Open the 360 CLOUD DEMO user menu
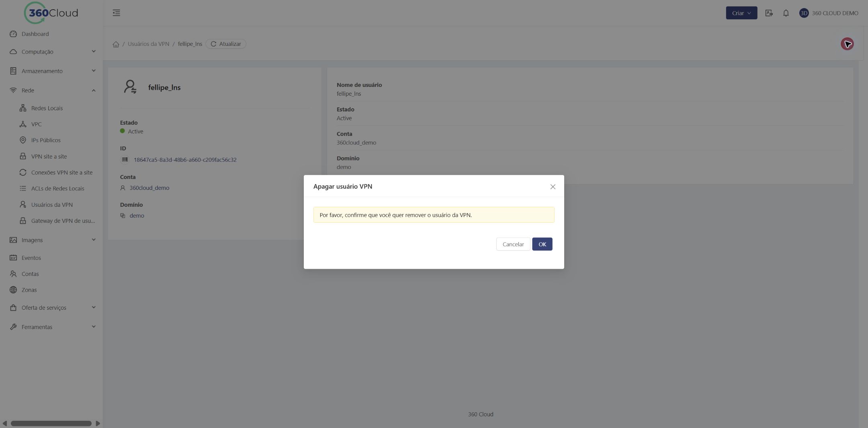 pyautogui.click(x=829, y=13)
